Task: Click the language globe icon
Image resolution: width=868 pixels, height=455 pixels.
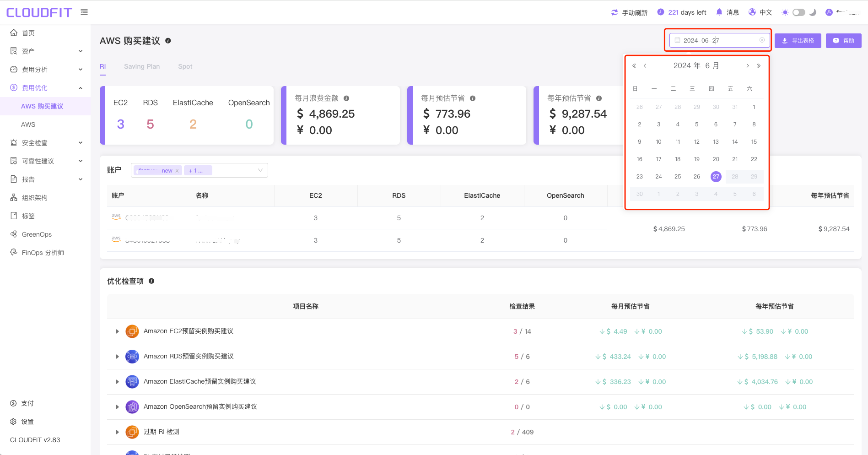Action: (752, 12)
